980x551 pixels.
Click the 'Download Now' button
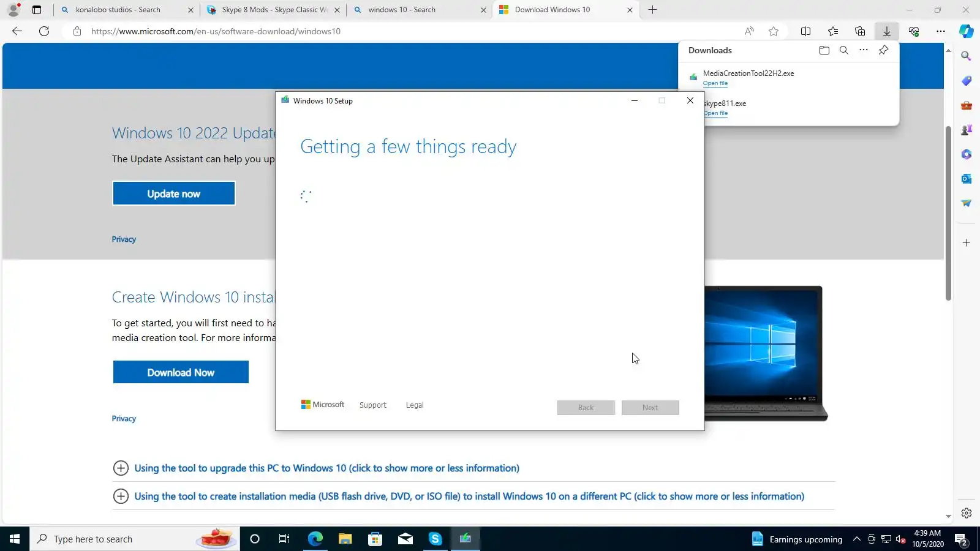click(181, 372)
